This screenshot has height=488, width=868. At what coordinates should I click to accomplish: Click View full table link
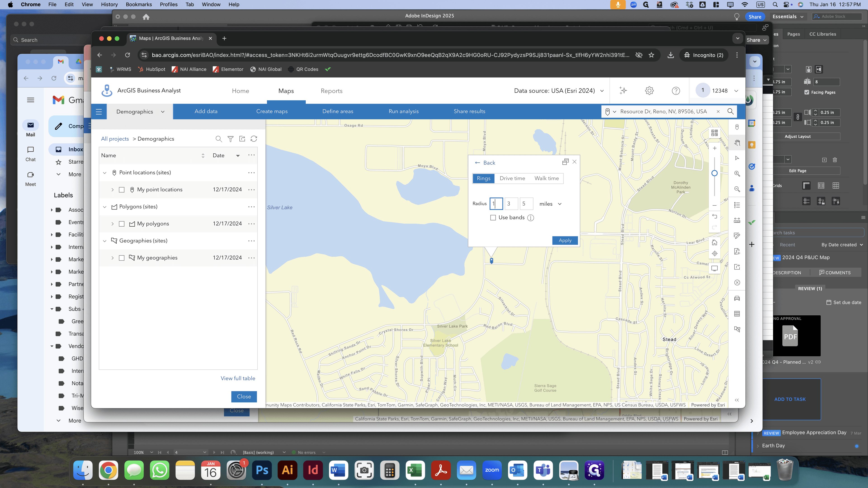click(x=238, y=378)
